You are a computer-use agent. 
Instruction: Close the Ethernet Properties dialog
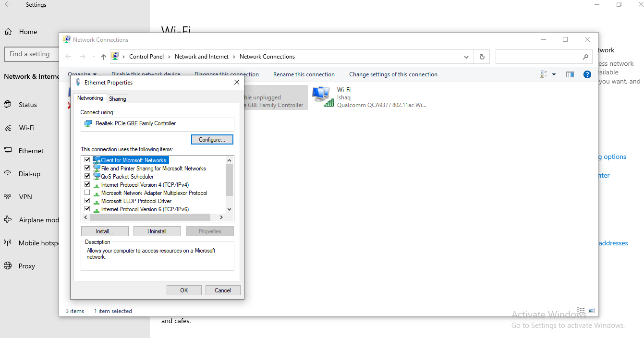(236, 82)
